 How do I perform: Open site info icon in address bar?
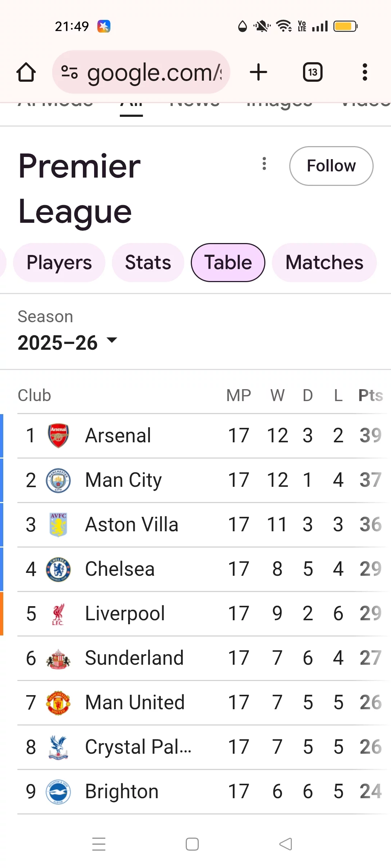click(x=69, y=72)
